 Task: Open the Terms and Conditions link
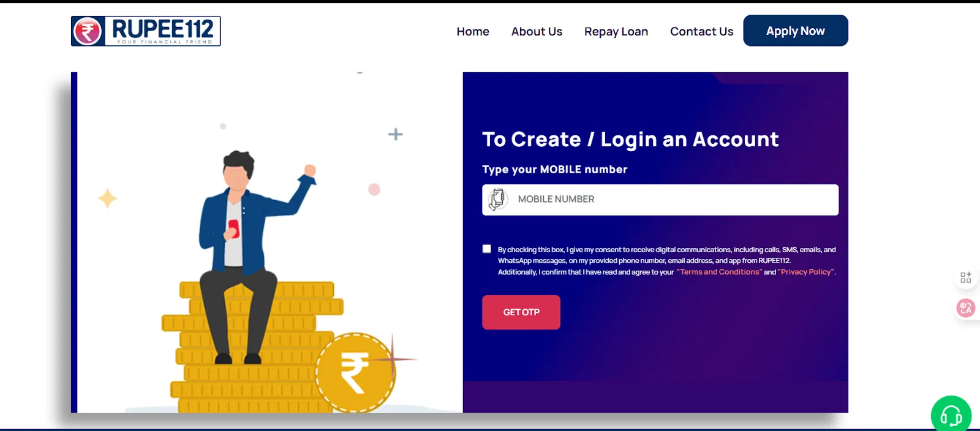719,272
